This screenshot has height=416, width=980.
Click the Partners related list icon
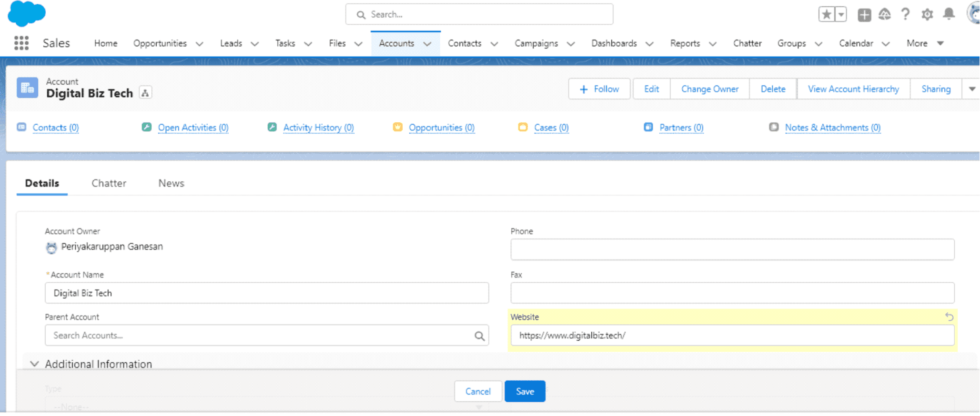(648, 127)
